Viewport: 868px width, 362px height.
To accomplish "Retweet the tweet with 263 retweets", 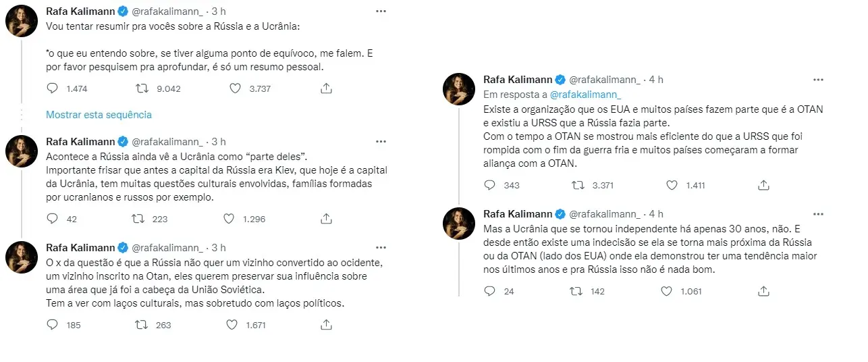I will [141, 325].
